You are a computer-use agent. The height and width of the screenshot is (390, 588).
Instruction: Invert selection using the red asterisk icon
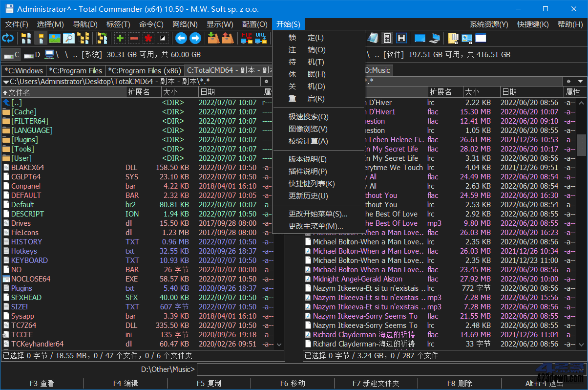click(x=147, y=38)
